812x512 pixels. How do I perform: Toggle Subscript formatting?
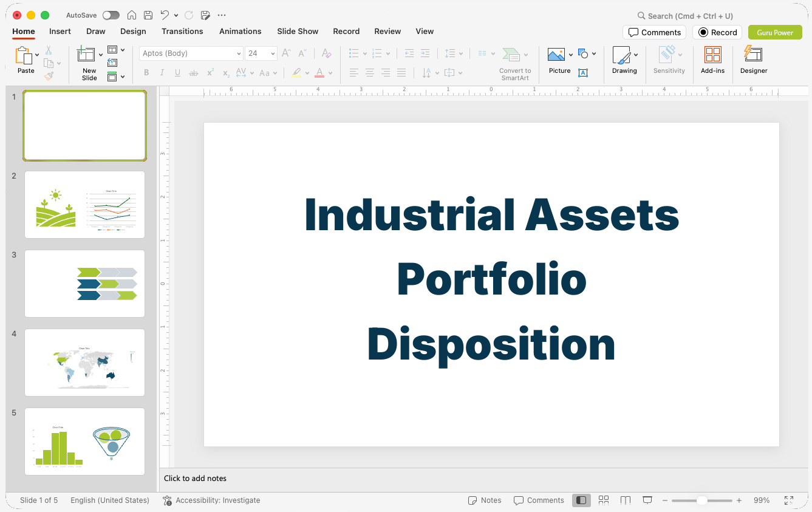[226, 73]
